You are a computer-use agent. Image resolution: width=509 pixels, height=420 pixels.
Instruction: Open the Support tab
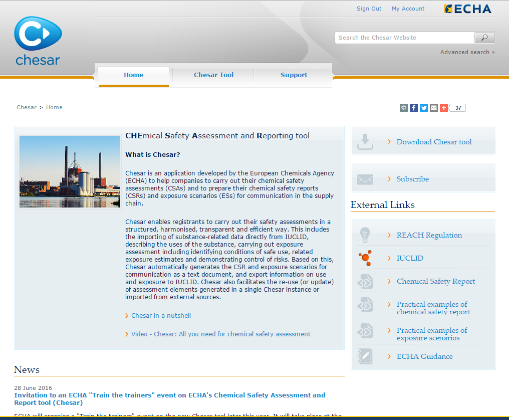(294, 75)
